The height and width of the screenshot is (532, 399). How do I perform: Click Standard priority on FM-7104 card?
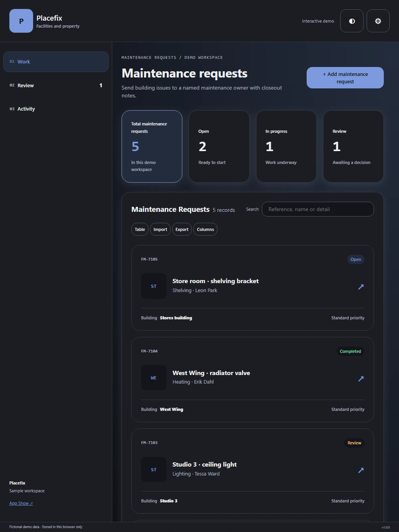click(348, 409)
